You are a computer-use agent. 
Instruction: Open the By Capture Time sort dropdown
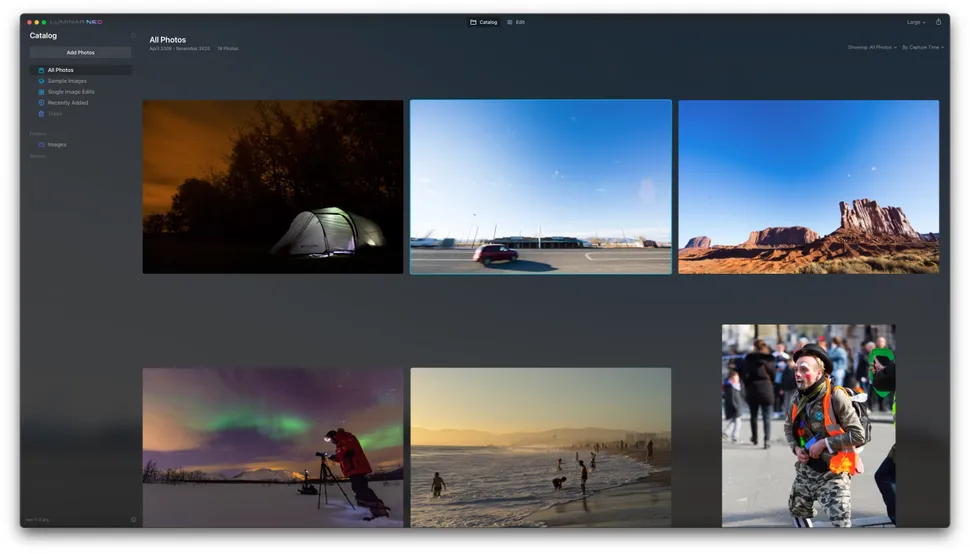click(x=923, y=47)
